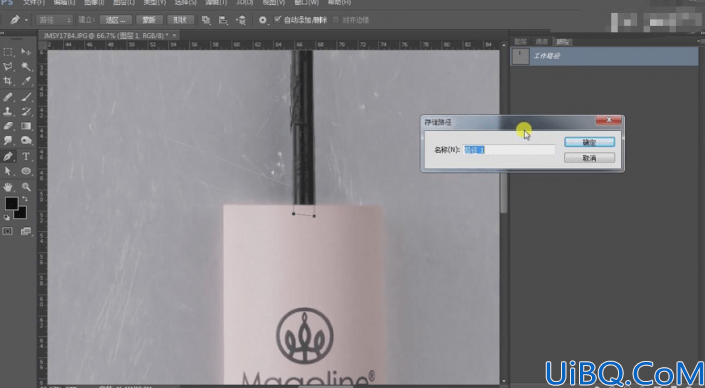Select the Magic Wand tool
The width and height of the screenshot is (705, 388).
click(x=26, y=67)
